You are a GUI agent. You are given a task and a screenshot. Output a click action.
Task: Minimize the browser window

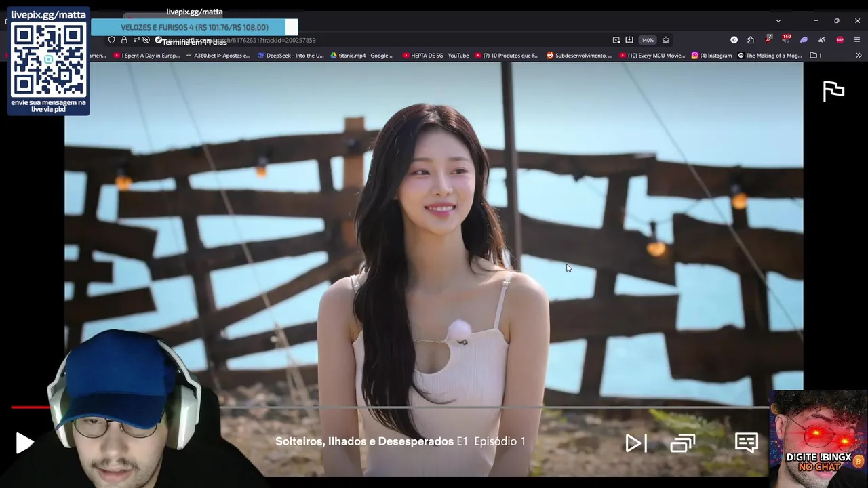816,20
